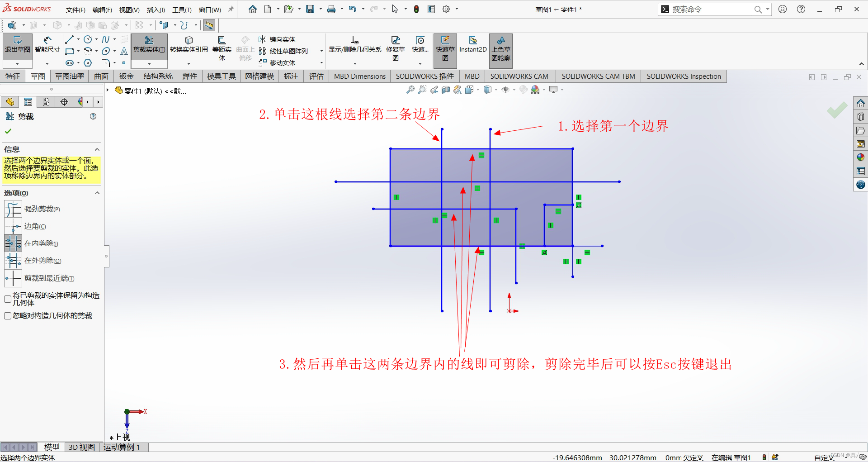Select the Ellipse sketch tool
This screenshot has width=868, height=462.
pyautogui.click(x=106, y=51)
